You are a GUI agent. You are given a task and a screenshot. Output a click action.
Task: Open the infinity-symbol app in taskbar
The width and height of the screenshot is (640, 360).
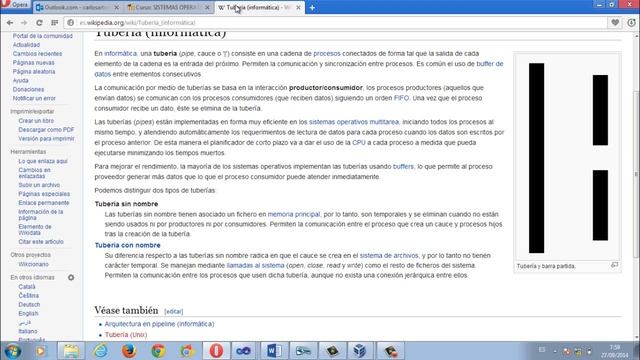pyautogui.click(x=244, y=351)
